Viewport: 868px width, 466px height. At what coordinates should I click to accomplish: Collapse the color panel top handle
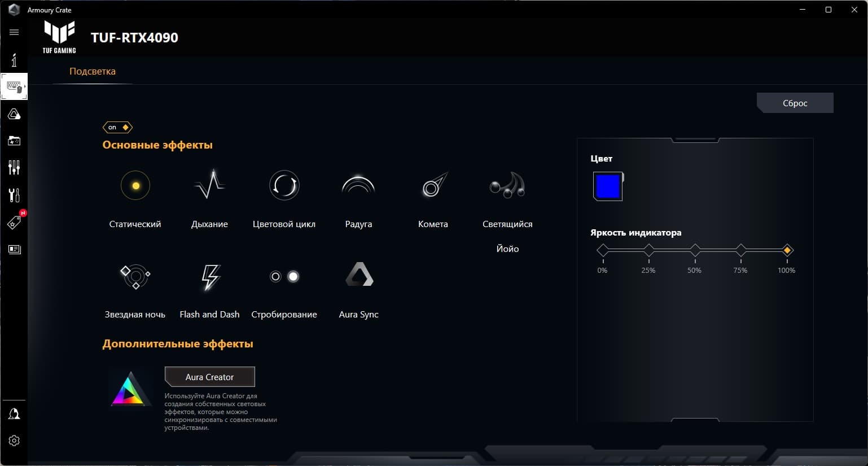pyautogui.click(x=695, y=140)
